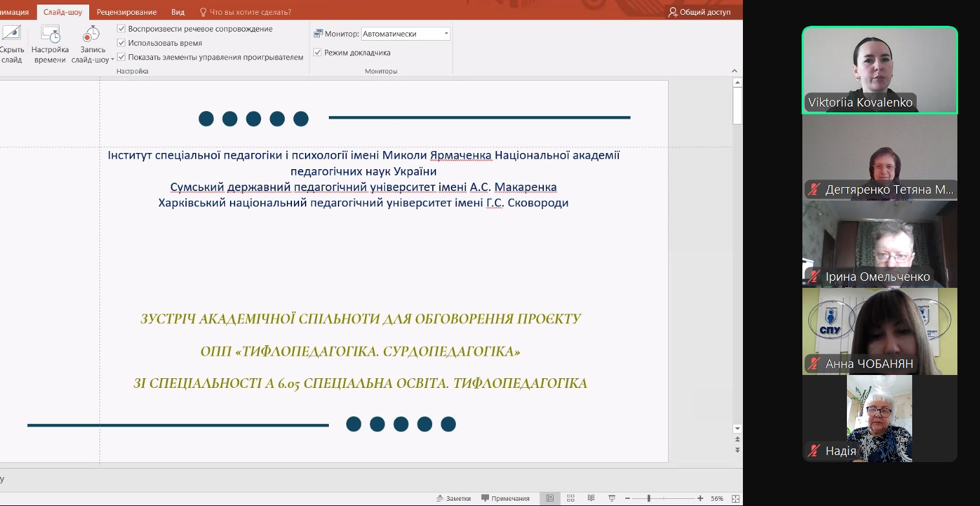Switch to Reading view icon
The width and height of the screenshot is (980, 506).
tap(590, 498)
